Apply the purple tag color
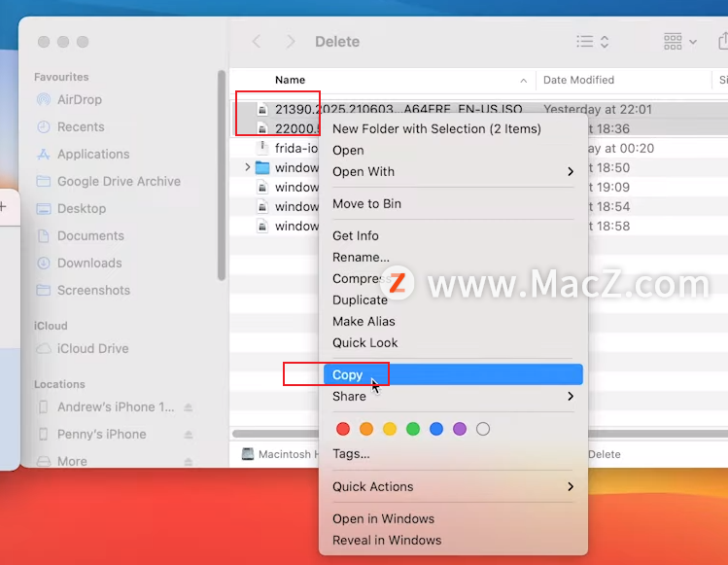Image resolution: width=728 pixels, height=565 pixels. click(460, 429)
